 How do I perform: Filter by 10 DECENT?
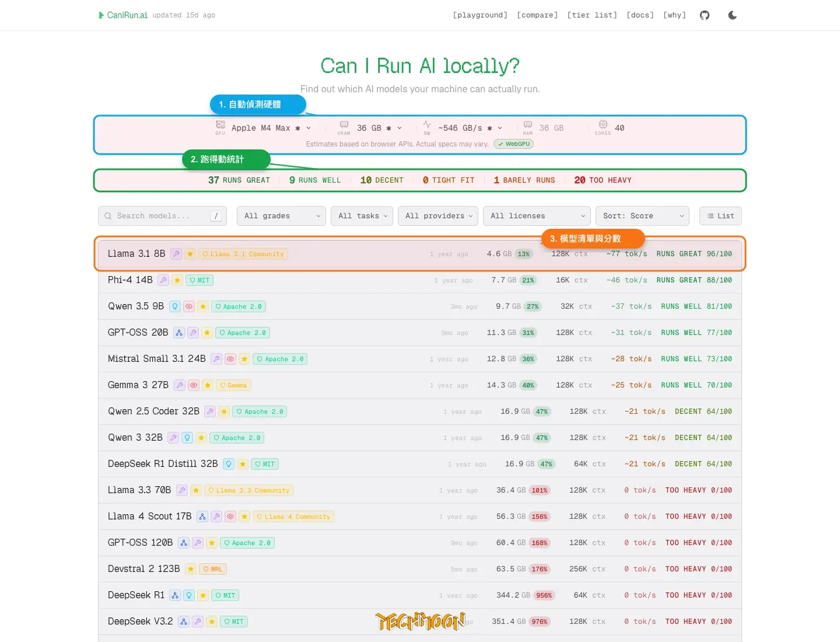coord(382,180)
